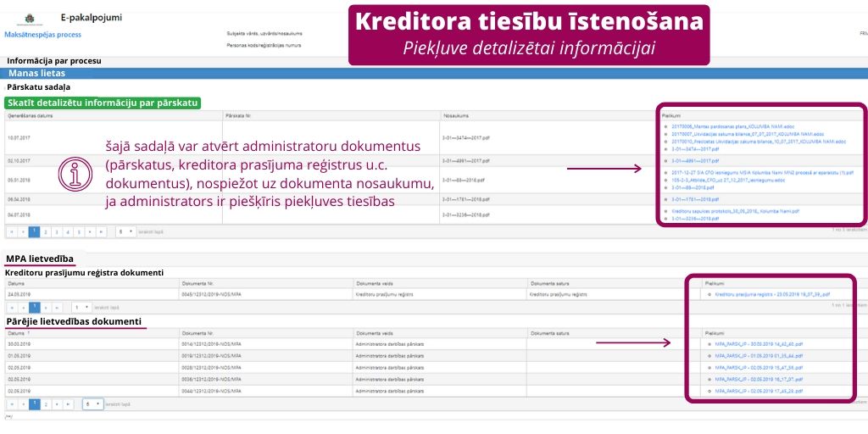
Task: Go to first page of Kreditoru prasījumu reģistra list
Action: click(13, 307)
